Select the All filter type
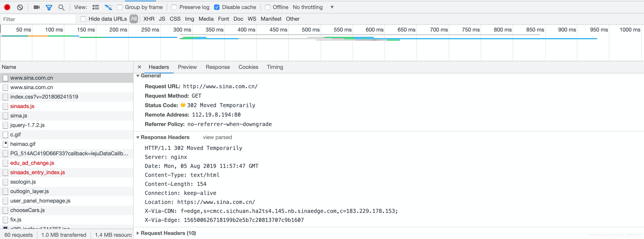The height and width of the screenshot is (239, 644). [x=134, y=19]
